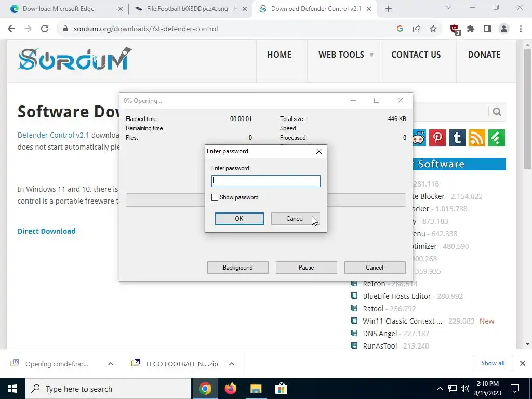This screenshot has width=532, height=399.
Task: Open Google icon in address bar
Action: pyautogui.click(x=400, y=29)
